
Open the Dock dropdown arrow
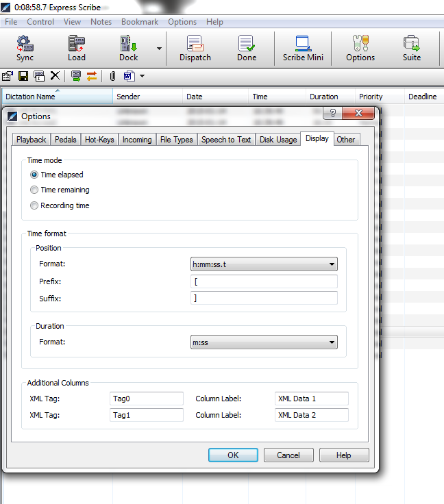(159, 49)
